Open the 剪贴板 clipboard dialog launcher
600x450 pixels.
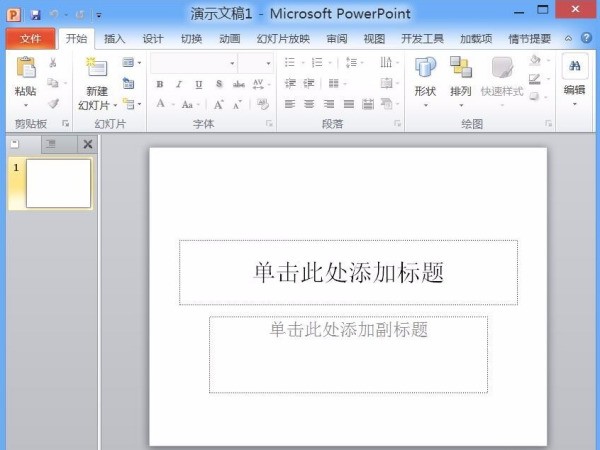[66, 124]
